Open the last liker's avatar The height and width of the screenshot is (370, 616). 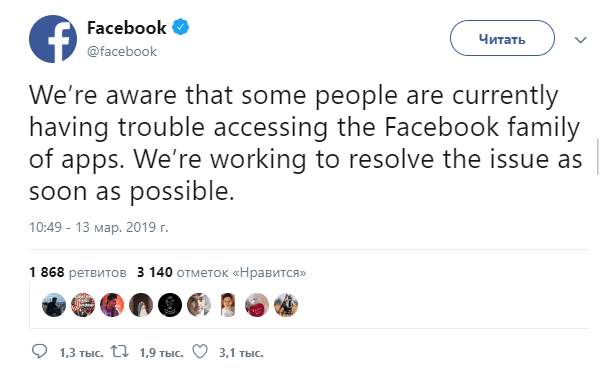pyautogui.click(x=286, y=305)
